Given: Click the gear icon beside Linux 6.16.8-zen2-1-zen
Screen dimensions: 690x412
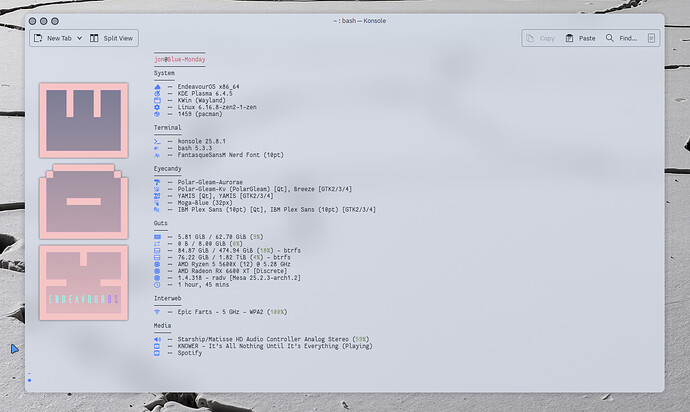Looking at the screenshot, I should (157, 107).
